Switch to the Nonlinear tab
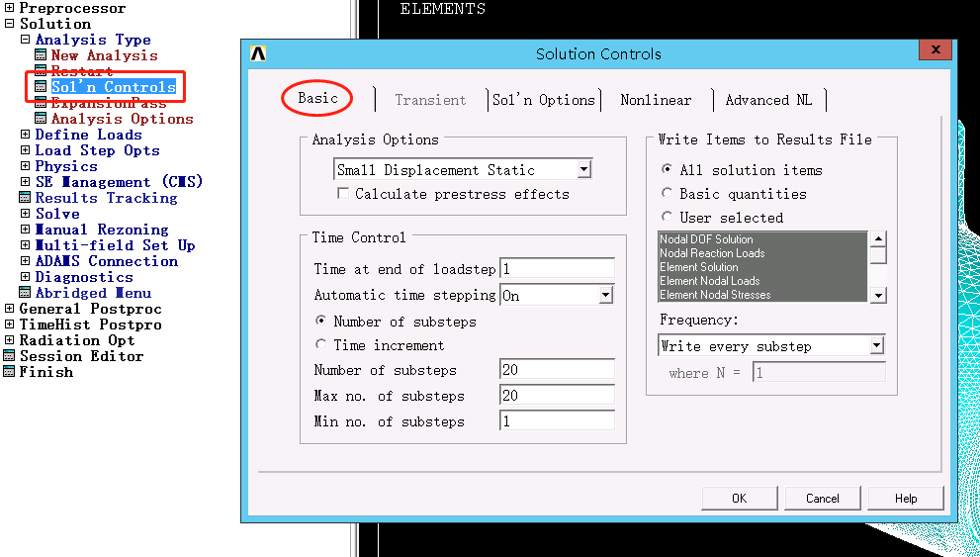The image size is (980, 557). pyautogui.click(x=656, y=100)
